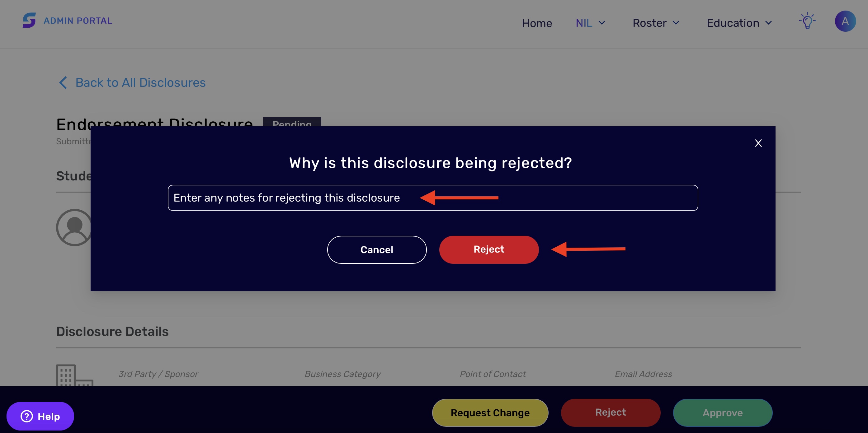Expand the Education navigation dropdown
This screenshot has height=433, width=868.
click(x=739, y=23)
